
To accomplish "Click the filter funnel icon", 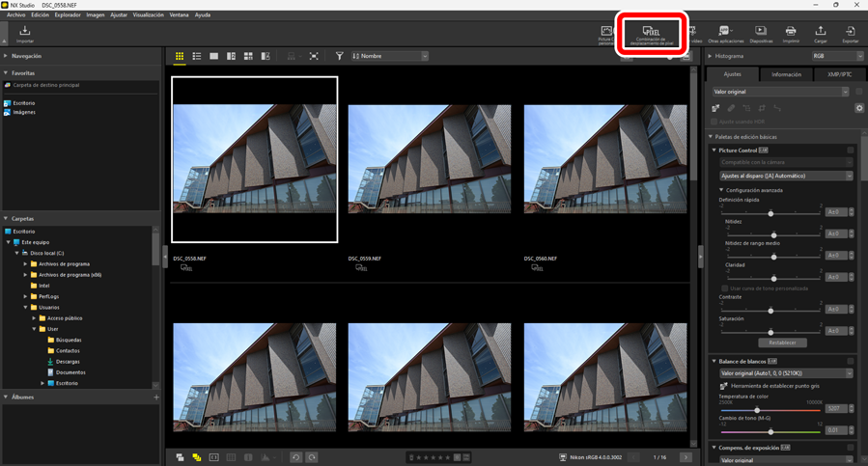I will click(x=339, y=57).
